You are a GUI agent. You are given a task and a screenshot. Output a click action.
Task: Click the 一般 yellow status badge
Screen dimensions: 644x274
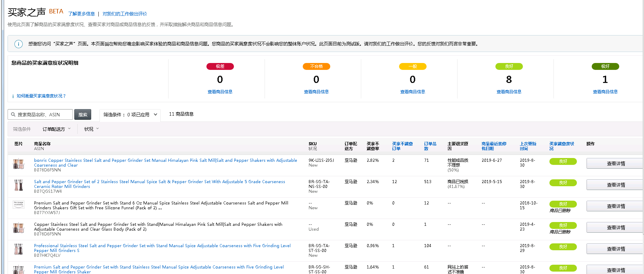click(x=413, y=66)
